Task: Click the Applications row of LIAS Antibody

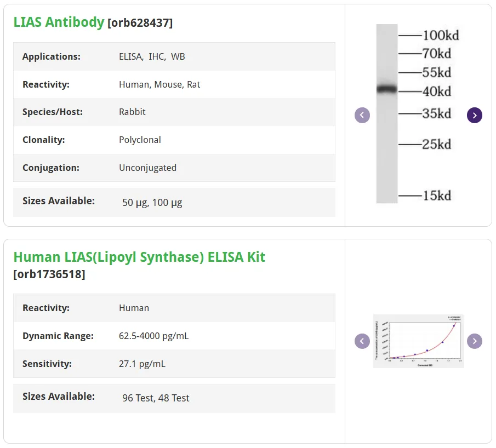Action: 174,56
